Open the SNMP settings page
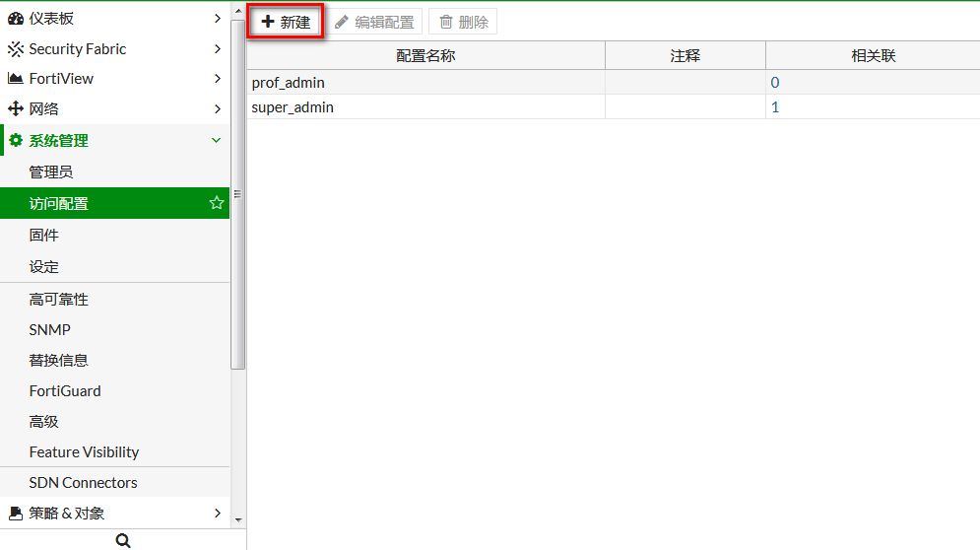The width and height of the screenshot is (980, 550). 50,330
